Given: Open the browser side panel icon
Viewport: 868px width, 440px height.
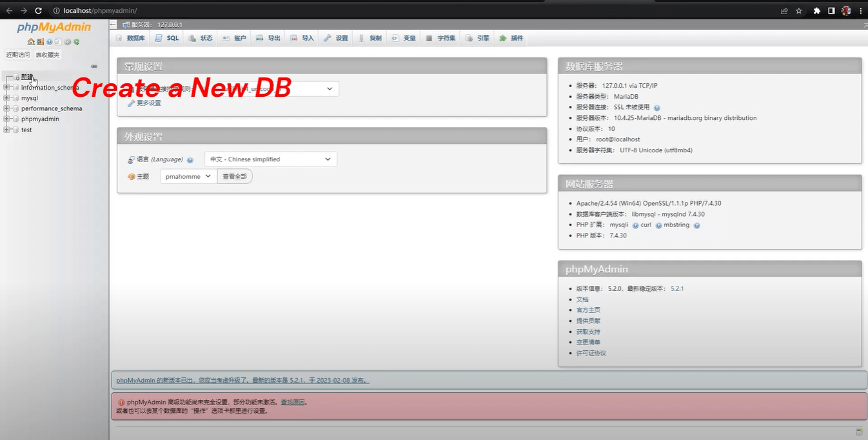Looking at the screenshot, I should (x=831, y=10).
